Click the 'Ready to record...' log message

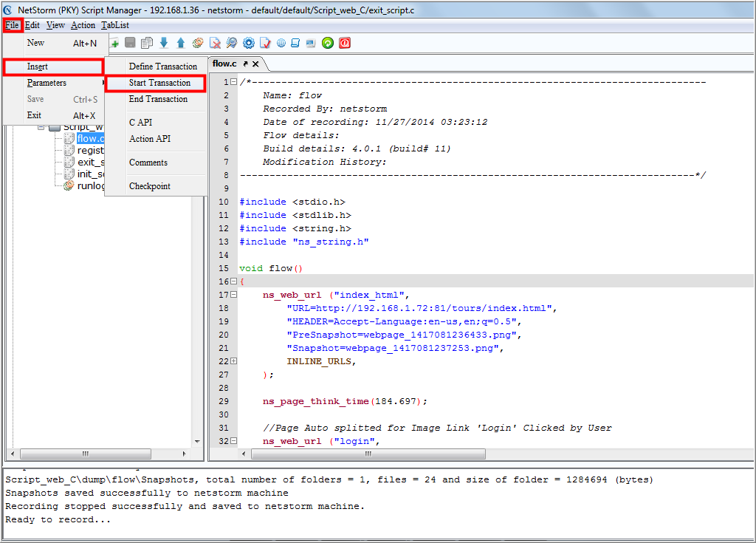click(x=58, y=520)
